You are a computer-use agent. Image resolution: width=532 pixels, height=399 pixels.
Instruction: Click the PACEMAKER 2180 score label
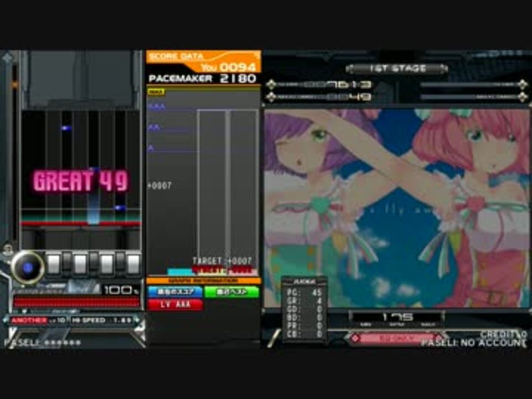(203, 79)
